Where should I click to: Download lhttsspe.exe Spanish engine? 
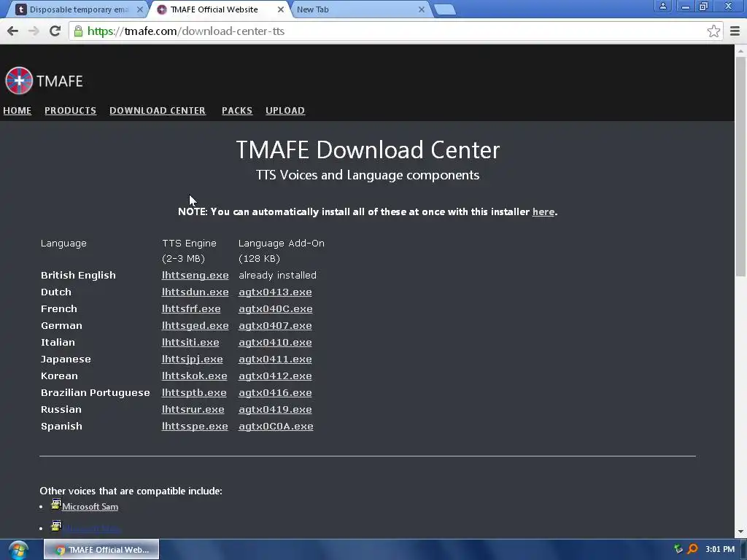tap(194, 426)
